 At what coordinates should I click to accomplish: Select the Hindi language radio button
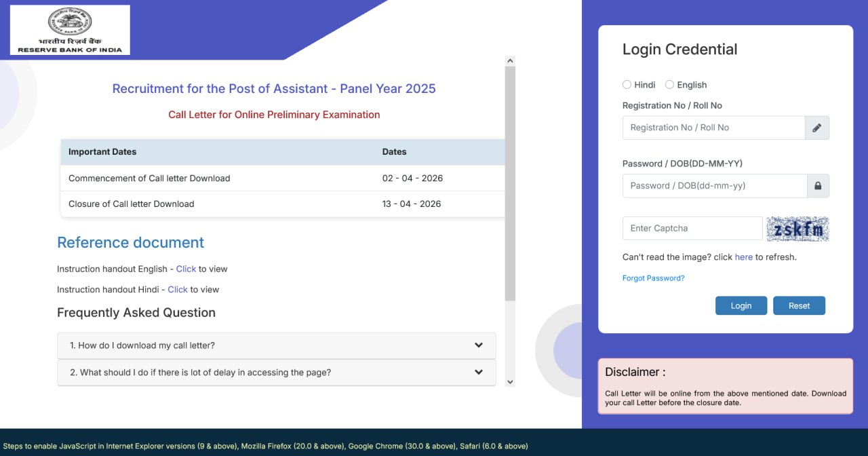coord(627,84)
